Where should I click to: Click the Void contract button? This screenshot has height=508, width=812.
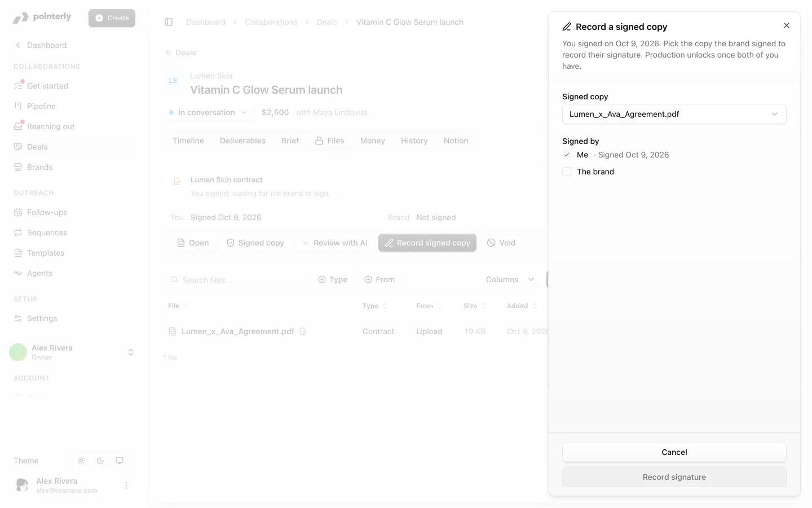501,243
